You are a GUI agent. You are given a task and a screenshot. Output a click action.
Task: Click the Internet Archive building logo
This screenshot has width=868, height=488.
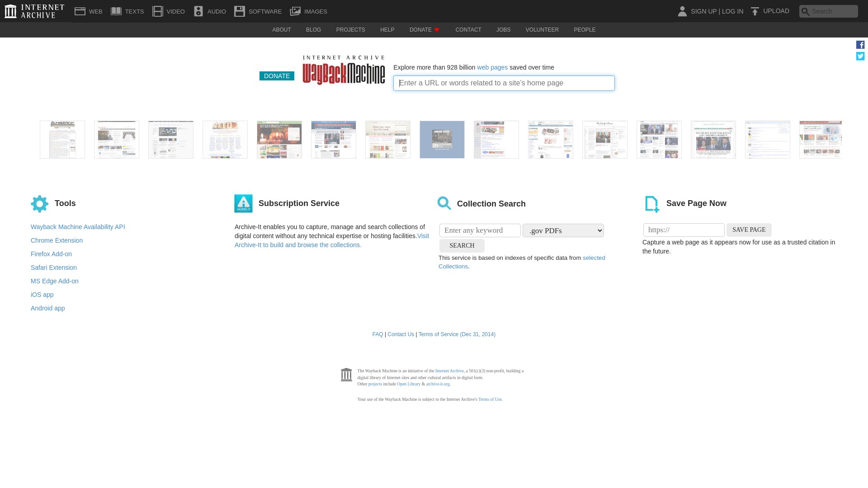tap(11, 11)
